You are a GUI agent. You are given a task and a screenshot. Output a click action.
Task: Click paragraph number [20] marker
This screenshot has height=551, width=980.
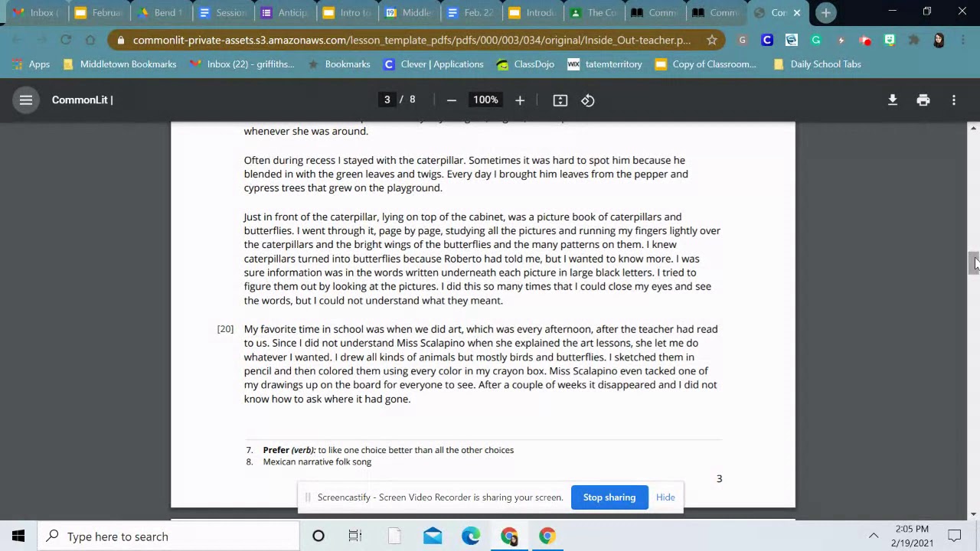(225, 329)
